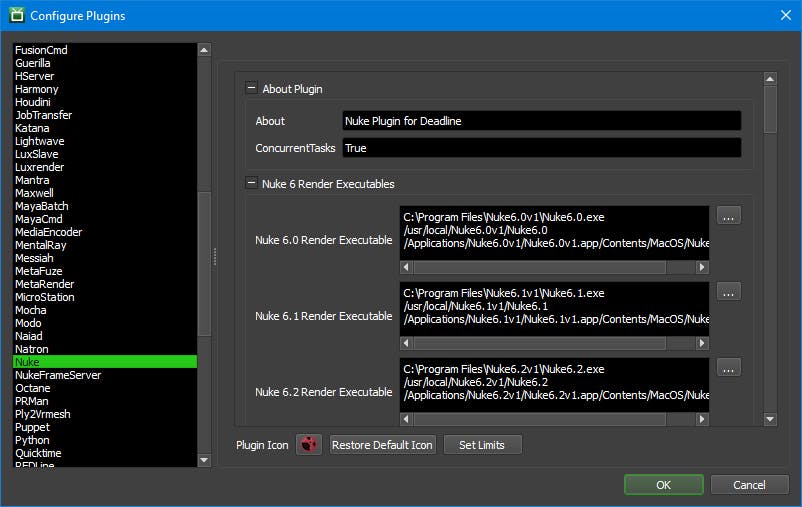Select Modo plugin

pos(105,323)
